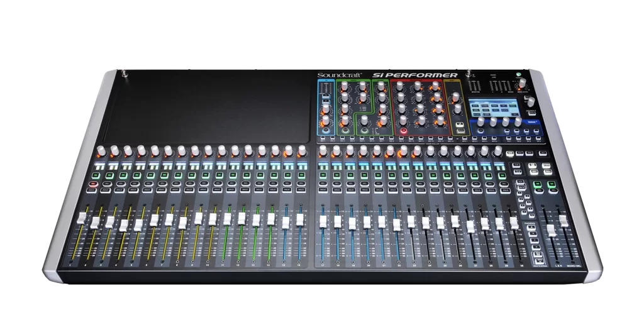
Task: Click SEL button above the L & R fader
Action: [539, 191]
